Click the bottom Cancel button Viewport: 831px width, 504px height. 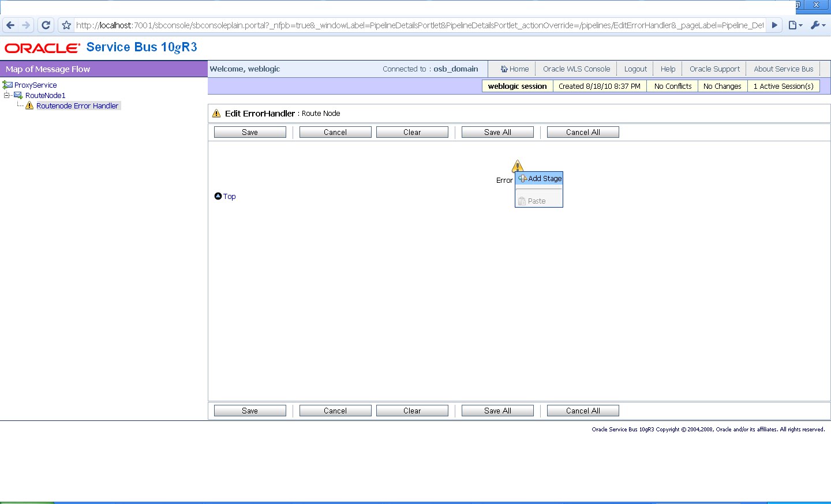335,411
